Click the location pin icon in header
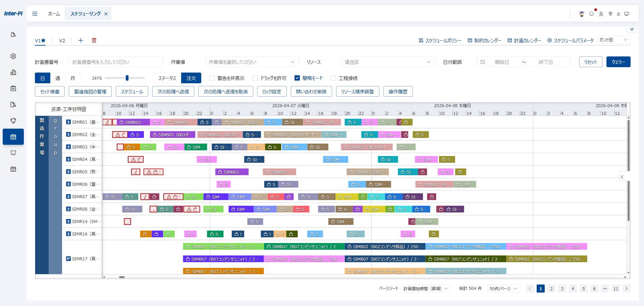This screenshot has width=644, height=306. point(610,14)
